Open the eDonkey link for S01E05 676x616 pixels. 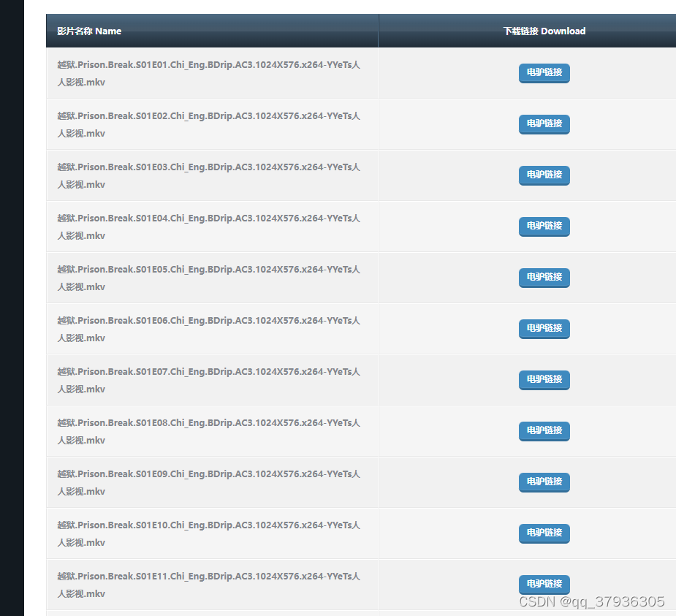click(x=544, y=278)
